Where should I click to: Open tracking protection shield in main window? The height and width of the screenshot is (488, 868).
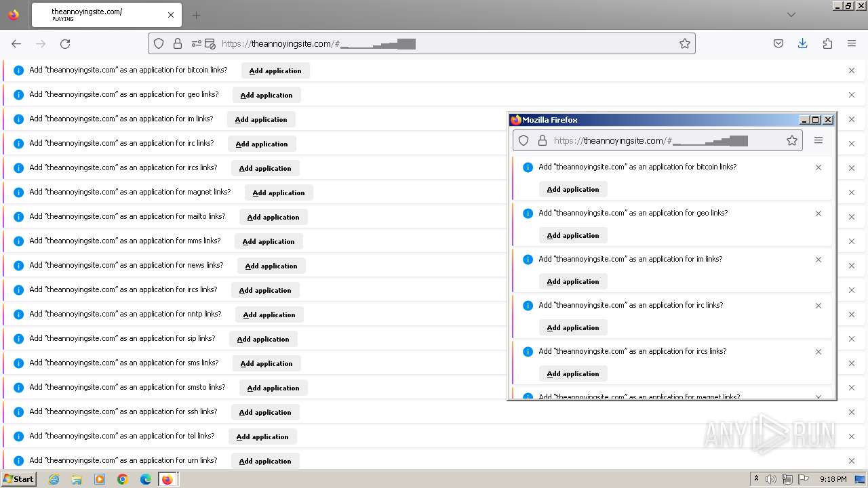pyautogui.click(x=159, y=43)
